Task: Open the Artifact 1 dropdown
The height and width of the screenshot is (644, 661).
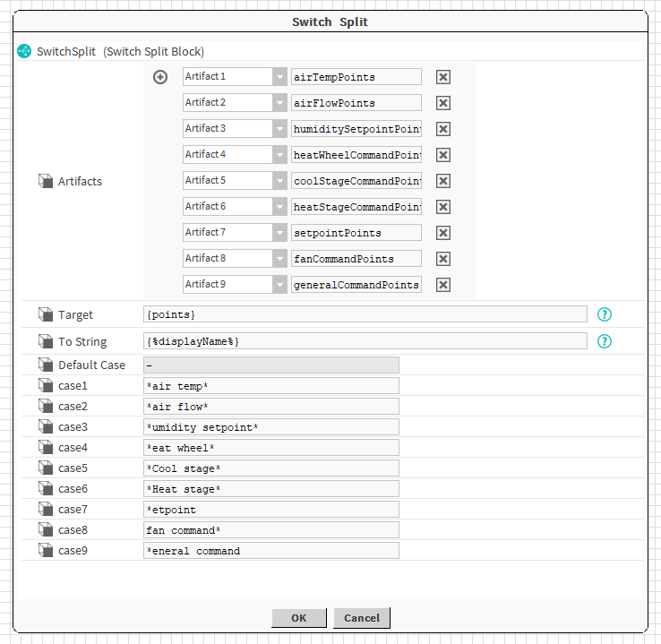Action: (x=279, y=77)
